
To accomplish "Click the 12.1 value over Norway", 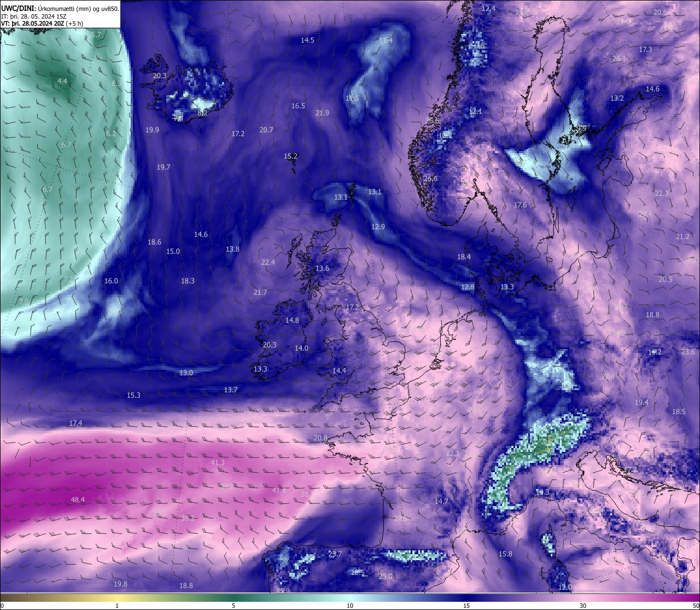I will 475,111.
